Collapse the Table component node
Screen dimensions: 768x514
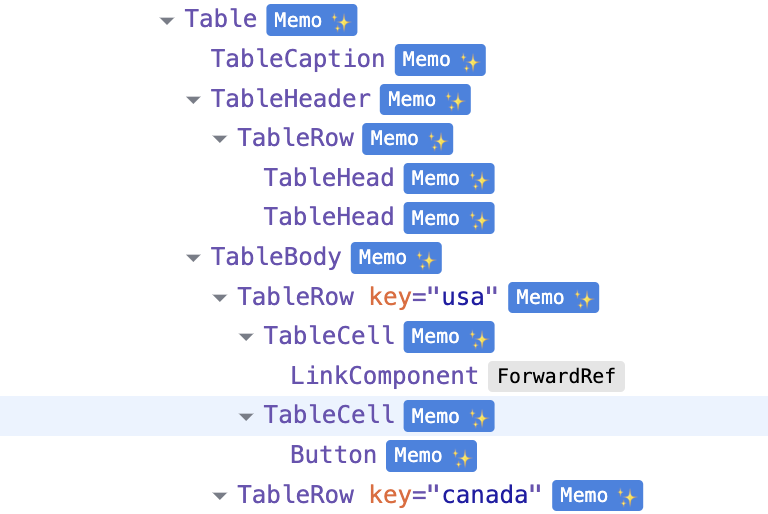point(167,20)
